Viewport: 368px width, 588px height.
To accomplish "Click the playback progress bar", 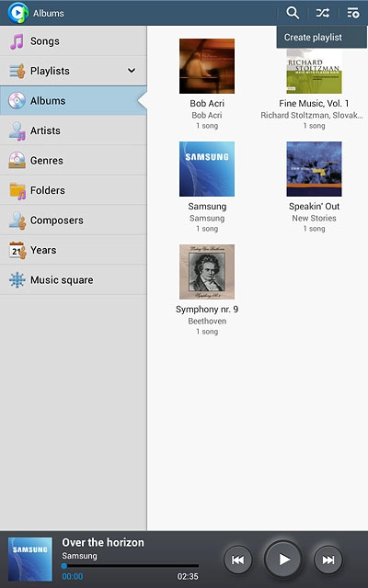I will (x=131, y=566).
